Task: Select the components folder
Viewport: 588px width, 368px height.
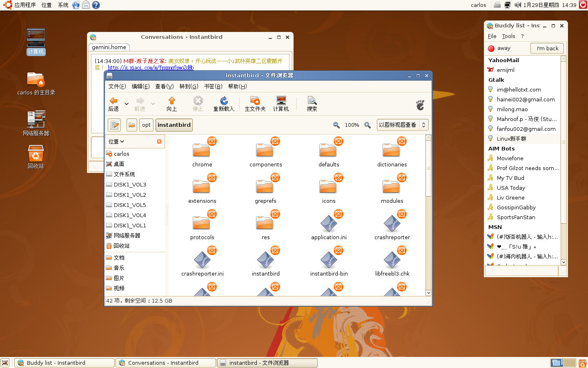Action: pos(265,152)
